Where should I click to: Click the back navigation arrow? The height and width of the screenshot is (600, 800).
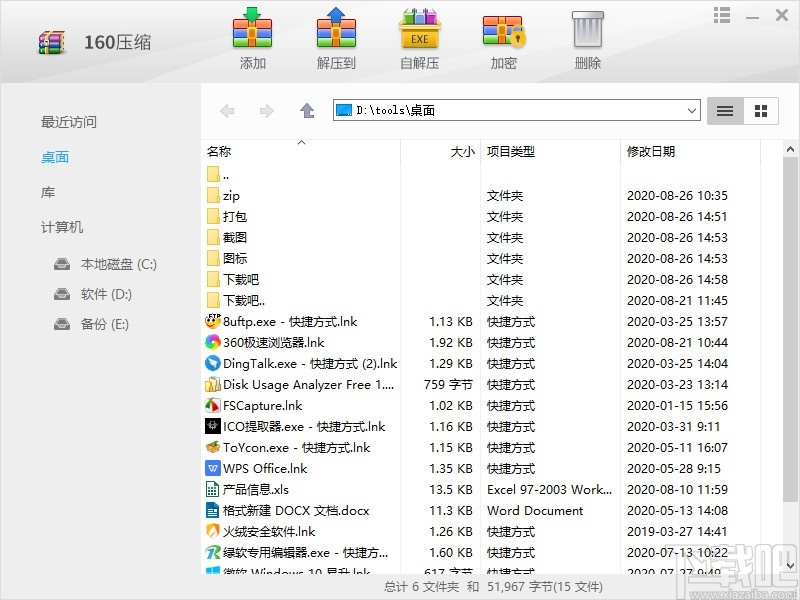coord(227,111)
